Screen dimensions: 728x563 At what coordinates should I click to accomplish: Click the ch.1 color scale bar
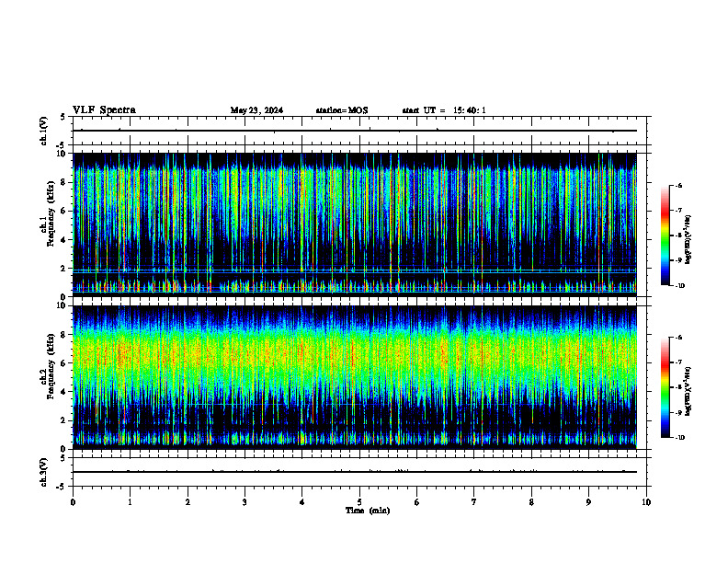pos(665,236)
